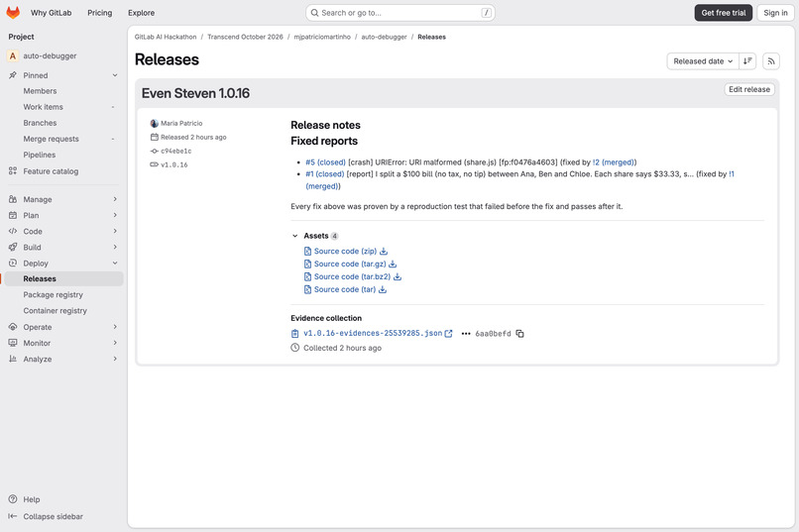799x532 pixels.
Task: Open Even Steven 1.0.16 release title
Action: pos(195,93)
